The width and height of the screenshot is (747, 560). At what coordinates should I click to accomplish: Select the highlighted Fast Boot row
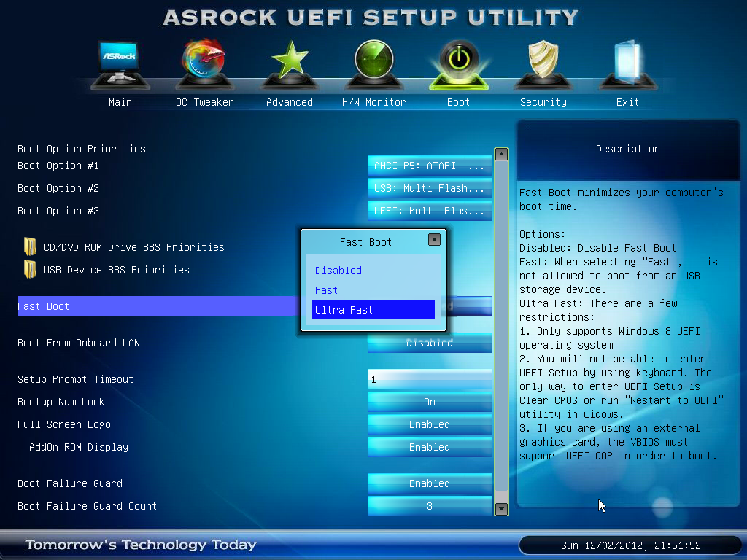point(158,306)
